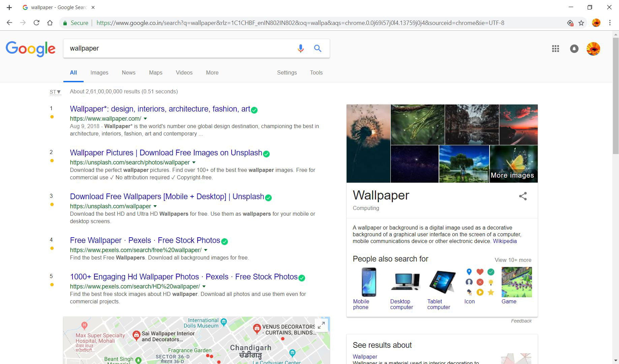Start voice search with microphone icon

(x=300, y=48)
